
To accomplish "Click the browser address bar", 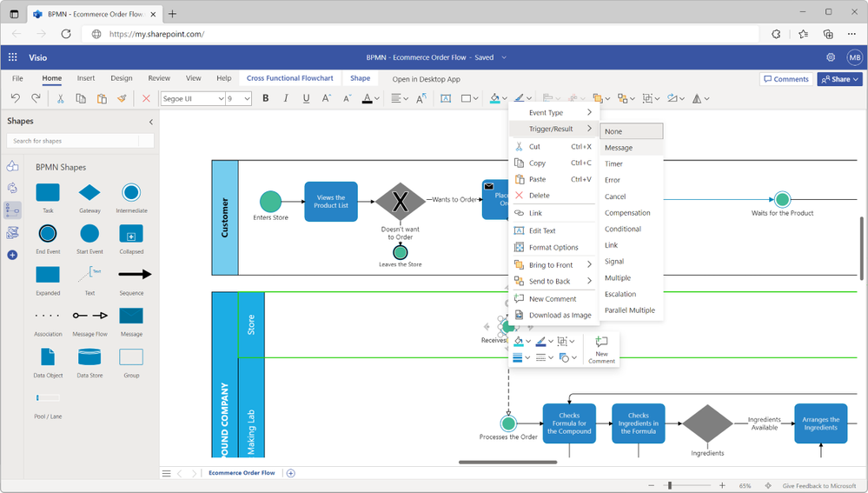I will 421,34.
